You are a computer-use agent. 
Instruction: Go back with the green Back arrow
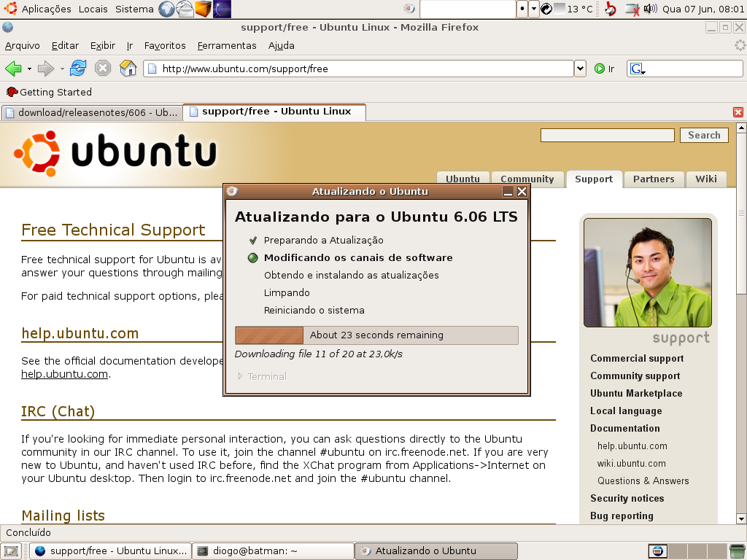pyautogui.click(x=13, y=69)
